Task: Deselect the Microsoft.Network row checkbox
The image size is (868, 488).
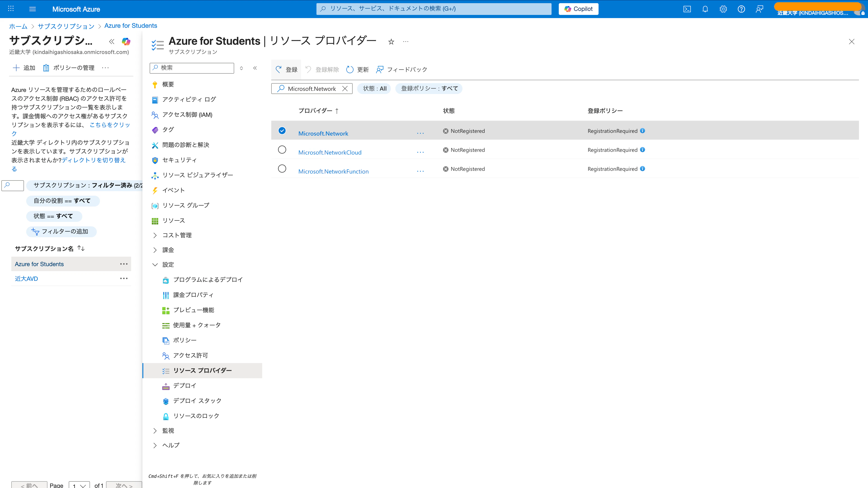Action: 282,131
